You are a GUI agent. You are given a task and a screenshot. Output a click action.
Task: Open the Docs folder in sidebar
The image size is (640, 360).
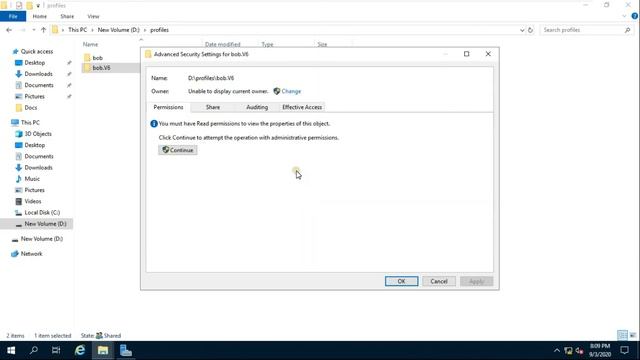pos(31,108)
